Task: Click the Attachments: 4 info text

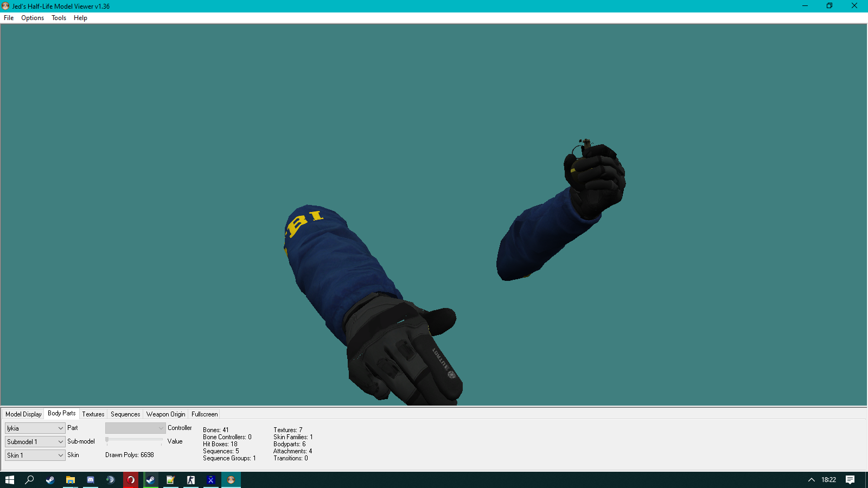Action: click(x=293, y=451)
